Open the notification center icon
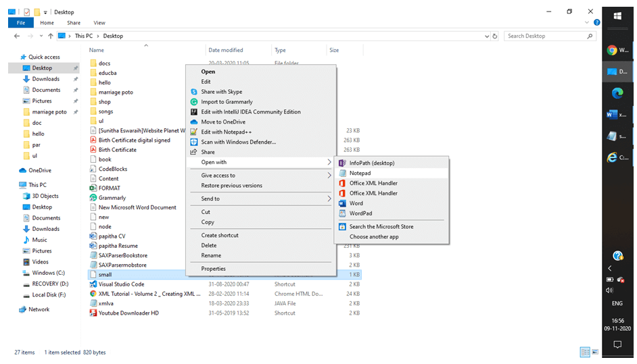 point(617,344)
